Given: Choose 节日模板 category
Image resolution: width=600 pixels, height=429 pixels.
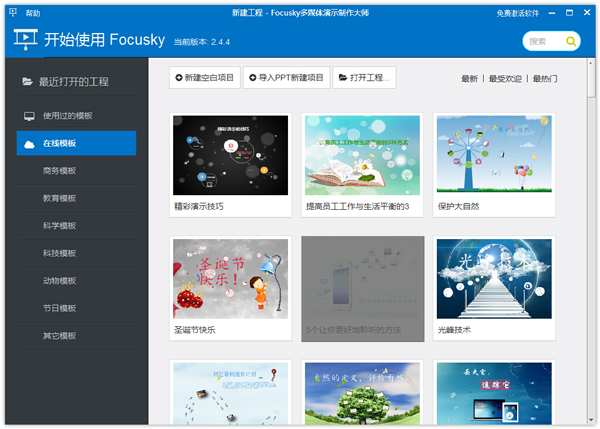Looking at the screenshot, I should (x=77, y=308).
